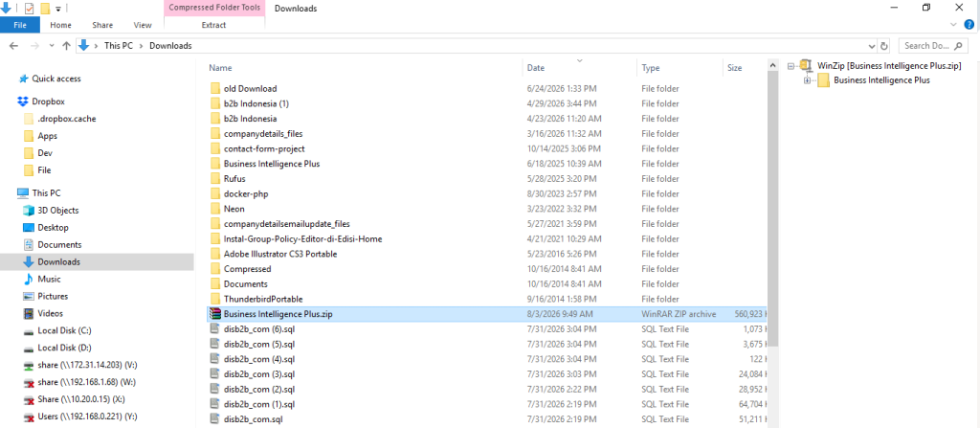Click the WinZip archive icon in preview tree

click(807, 65)
